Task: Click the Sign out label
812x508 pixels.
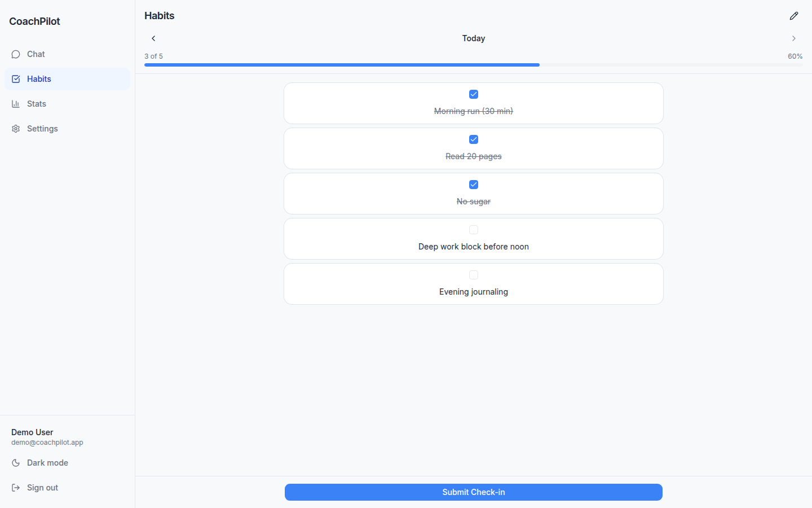Action: tap(42, 488)
